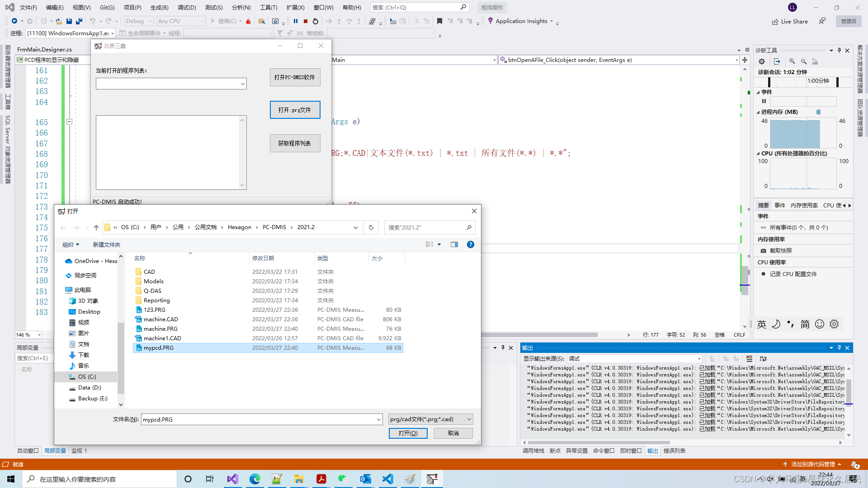Select machine1.CAD file in list
Viewport: 868px width, 488px height.
click(162, 338)
